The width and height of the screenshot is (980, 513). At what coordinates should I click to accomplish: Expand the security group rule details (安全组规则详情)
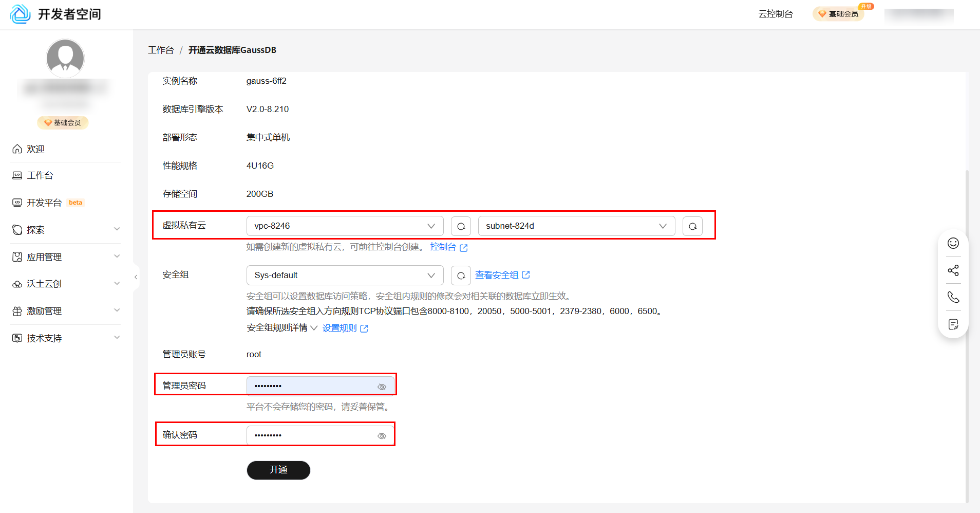click(281, 328)
